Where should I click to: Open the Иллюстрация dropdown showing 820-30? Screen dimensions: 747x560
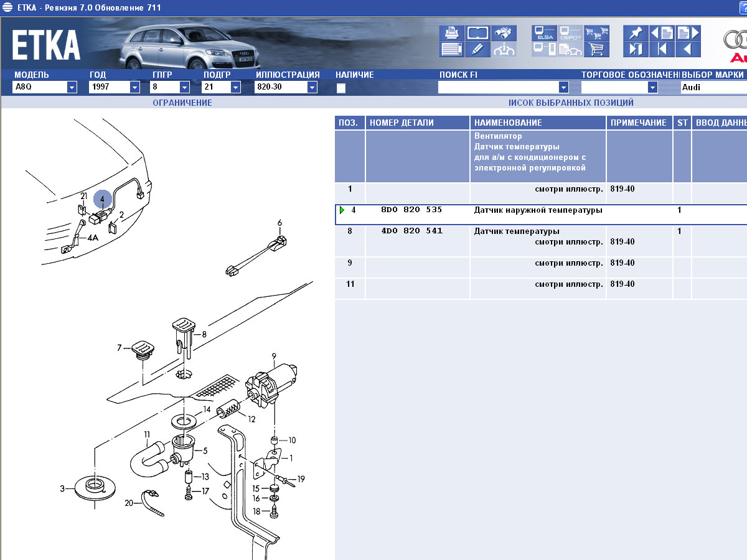coord(312,87)
